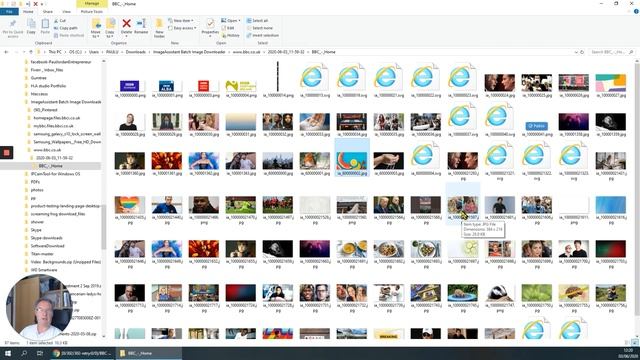640x360 pixels.
Task: Expand the address bar history dropdown
Action: coord(576,52)
